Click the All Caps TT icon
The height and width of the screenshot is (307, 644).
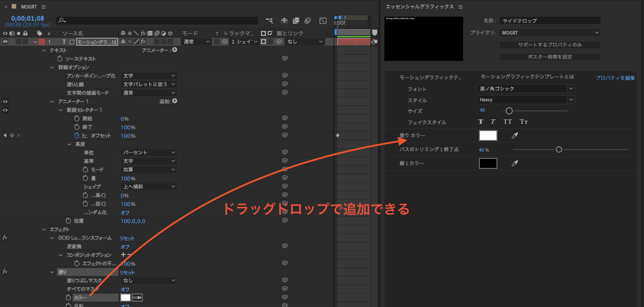(508, 122)
